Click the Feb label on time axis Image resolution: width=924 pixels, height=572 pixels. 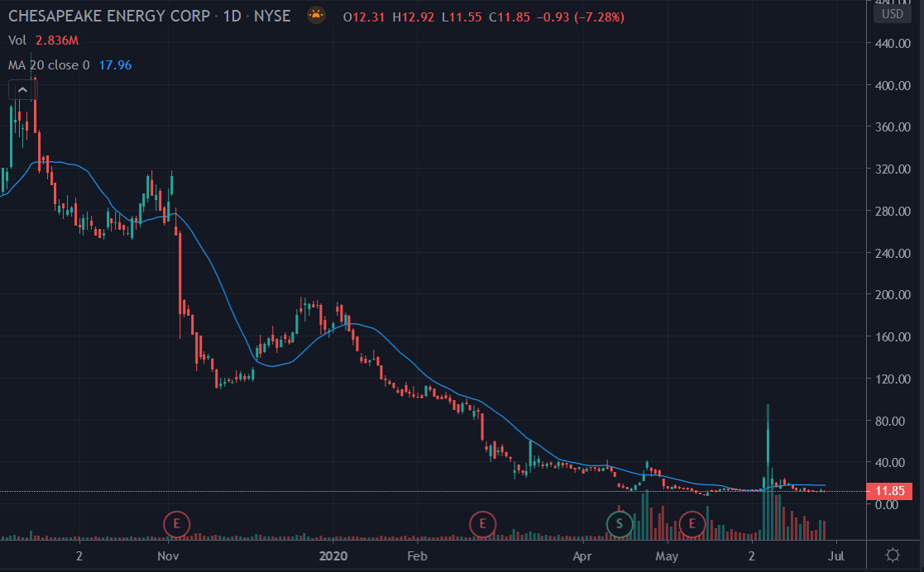pyautogui.click(x=419, y=555)
